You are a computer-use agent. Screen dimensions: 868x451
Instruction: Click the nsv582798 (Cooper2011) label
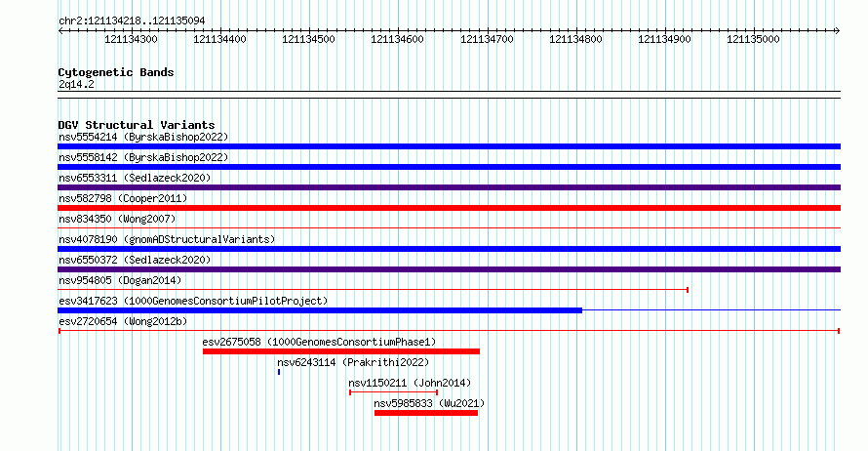click(123, 198)
